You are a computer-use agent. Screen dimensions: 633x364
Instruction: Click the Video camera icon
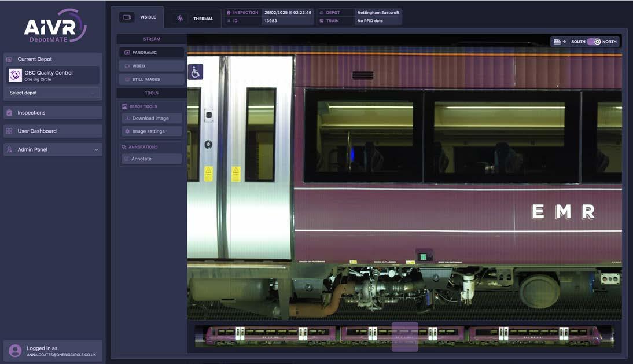coord(127,66)
